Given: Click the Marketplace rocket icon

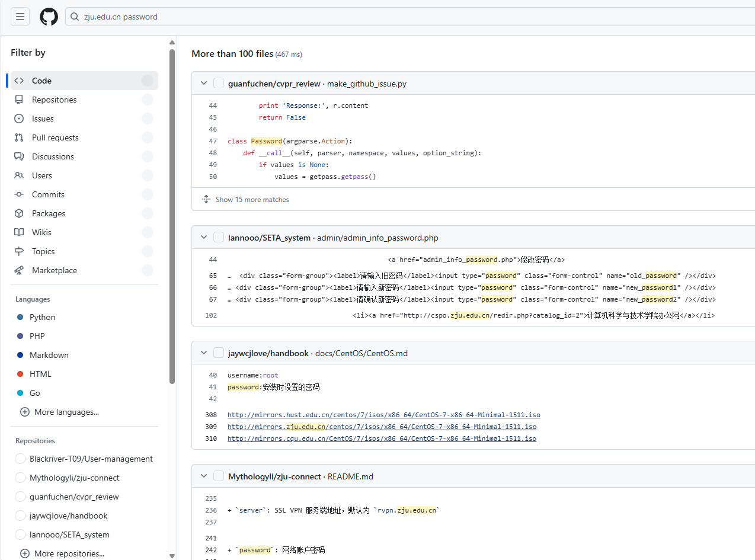Looking at the screenshot, I should tap(19, 270).
